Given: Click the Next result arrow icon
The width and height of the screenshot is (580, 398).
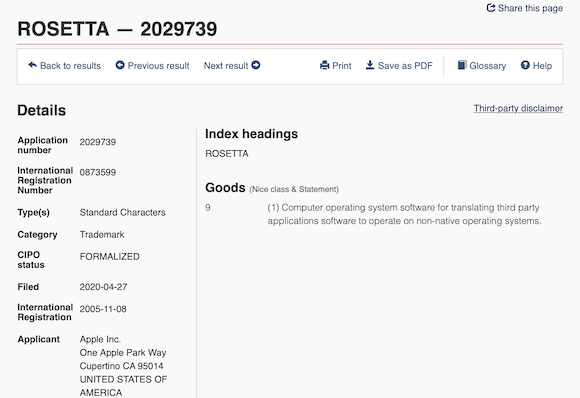Looking at the screenshot, I should click(x=256, y=65).
